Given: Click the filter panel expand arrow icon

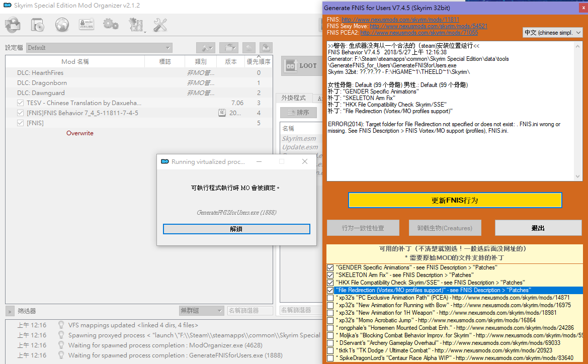Looking at the screenshot, I should 10,311.
